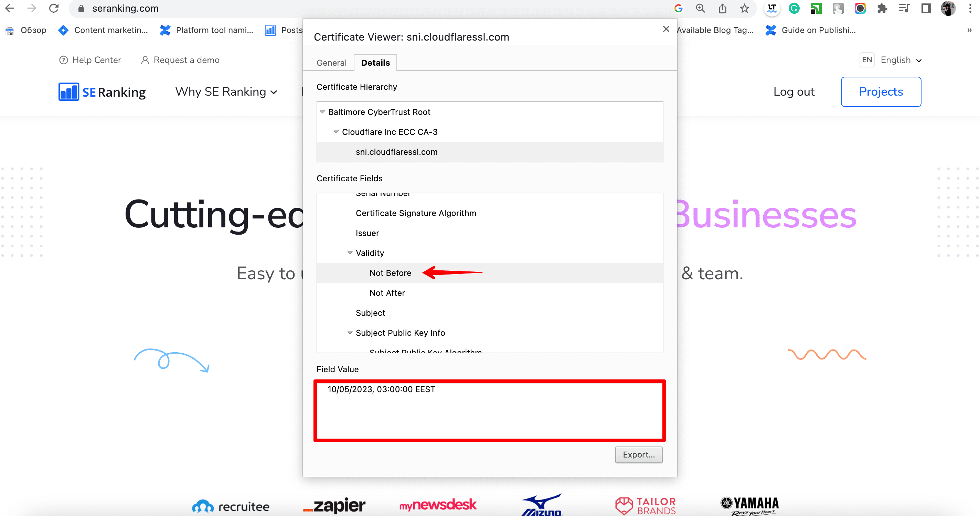Click the Log out button
This screenshot has height=516, width=980.
point(794,92)
